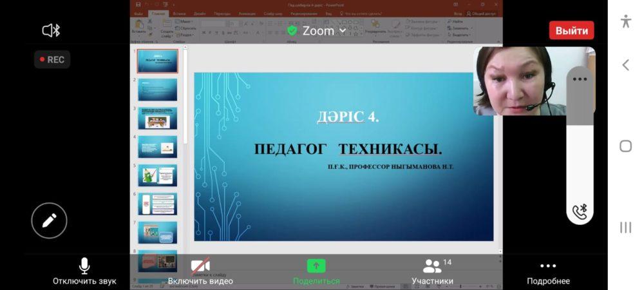The image size is (644, 290).
Task: Tap the Bluetooth call icon on the volume panel
Action: click(x=580, y=211)
